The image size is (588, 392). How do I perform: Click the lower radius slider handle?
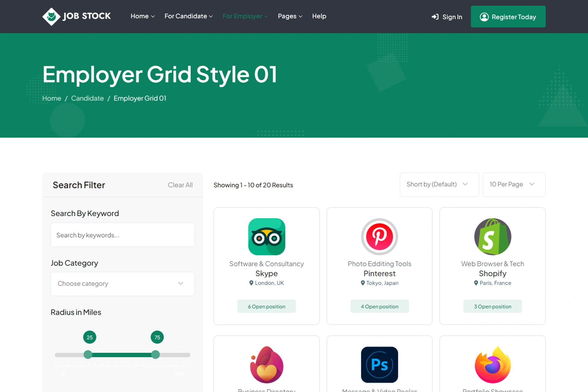[88, 355]
